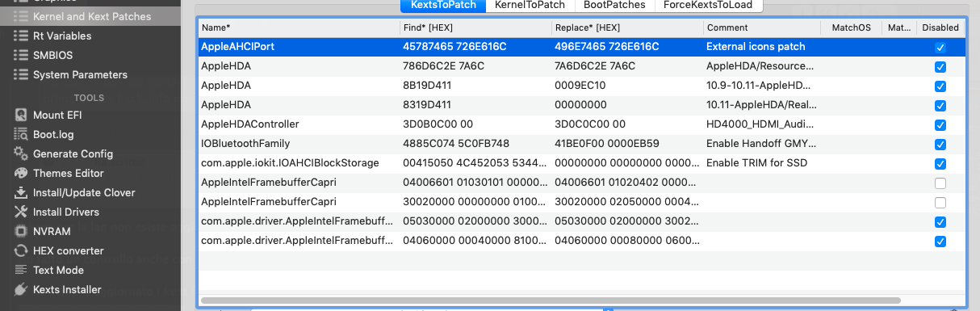Viewport: 980px width, 311px height.
Task: Toggle Disabled for AppleHDA 8B19D411 patch
Action: tap(940, 86)
